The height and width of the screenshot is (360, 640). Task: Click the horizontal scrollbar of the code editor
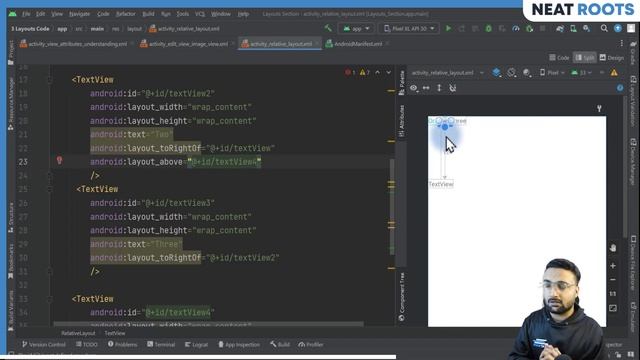tap(208, 324)
